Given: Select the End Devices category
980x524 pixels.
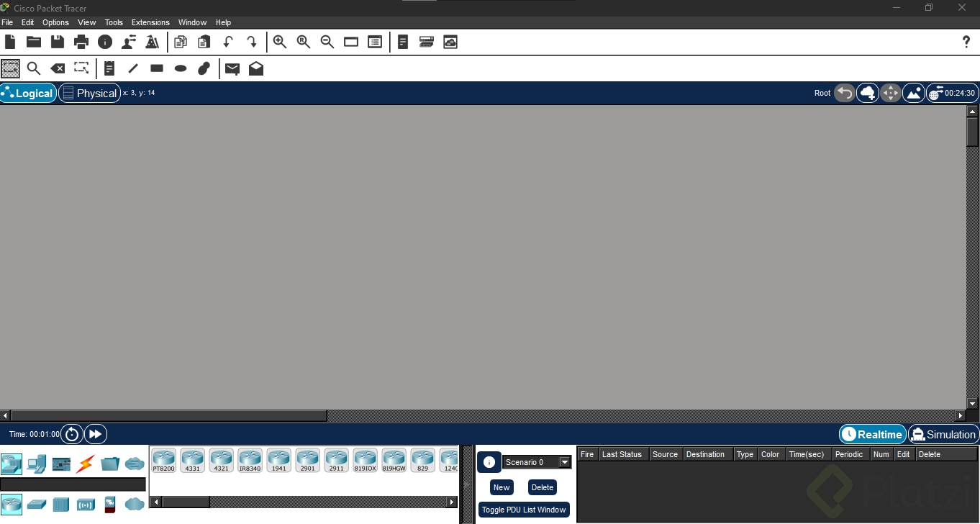Looking at the screenshot, I should click(36, 464).
